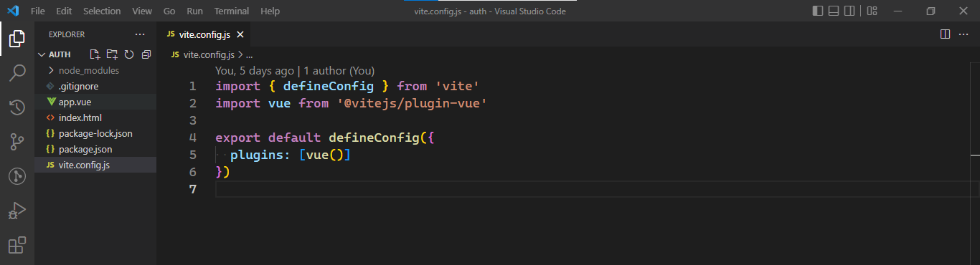
Task: Open package-lock.json in the Explorer
Action: click(95, 133)
